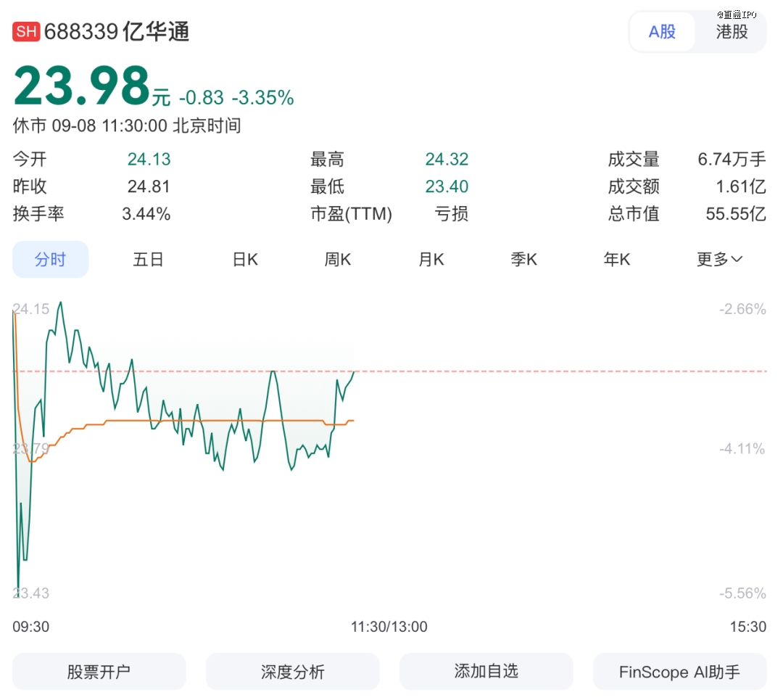Switch to the 日K chart tab
Screen dimensions: 783x700
(x=245, y=260)
